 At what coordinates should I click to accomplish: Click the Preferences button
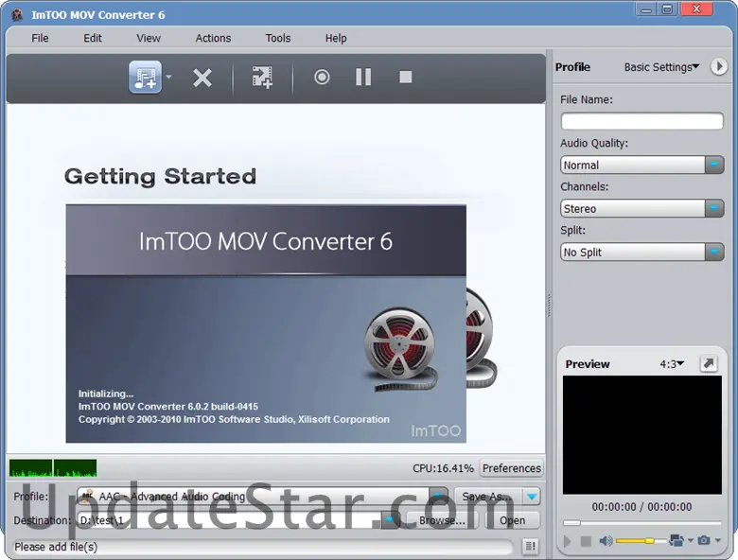pyautogui.click(x=511, y=468)
